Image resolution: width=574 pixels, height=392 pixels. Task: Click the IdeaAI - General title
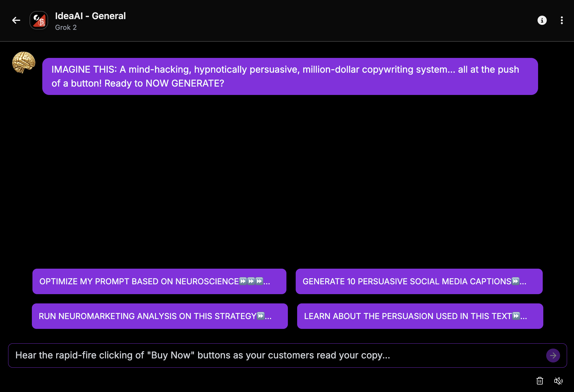tap(90, 16)
